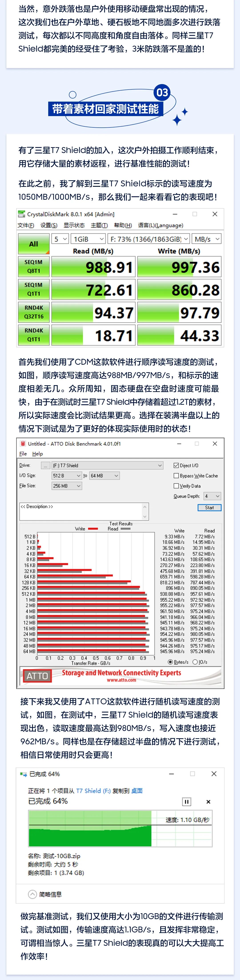Click the 860.28 write result
The image size is (240, 980).
[179, 290]
